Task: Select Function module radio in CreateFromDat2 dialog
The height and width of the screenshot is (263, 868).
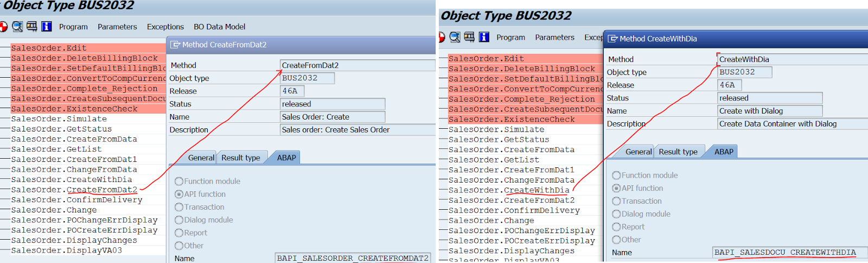Action: pyautogui.click(x=179, y=181)
